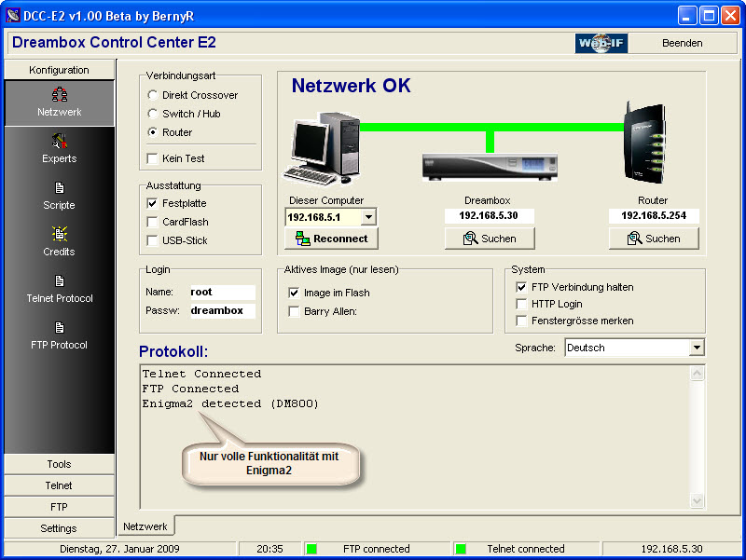The height and width of the screenshot is (560, 746).
Task: Open the Settings section
Action: (59, 528)
